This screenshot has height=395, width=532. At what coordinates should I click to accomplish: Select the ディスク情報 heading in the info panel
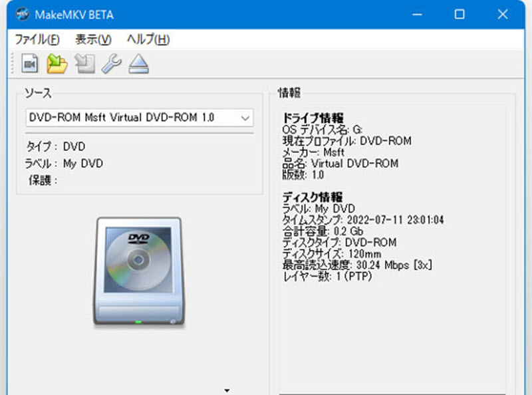click(x=313, y=197)
